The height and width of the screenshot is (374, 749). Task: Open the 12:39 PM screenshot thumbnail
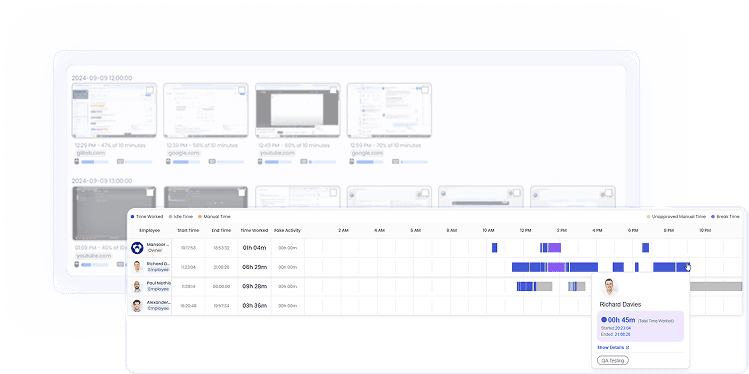(x=206, y=110)
